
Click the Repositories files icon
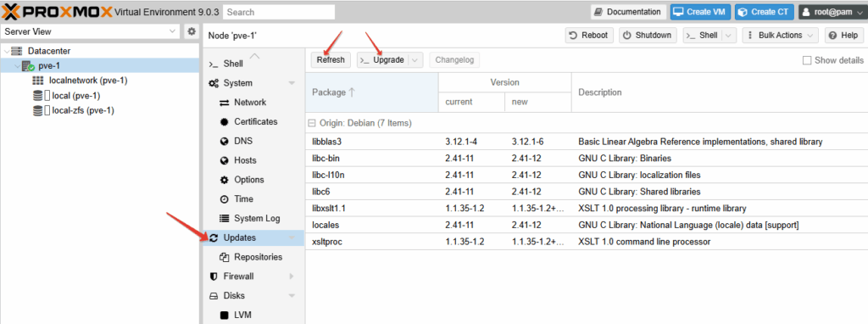pyautogui.click(x=224, y=258)
